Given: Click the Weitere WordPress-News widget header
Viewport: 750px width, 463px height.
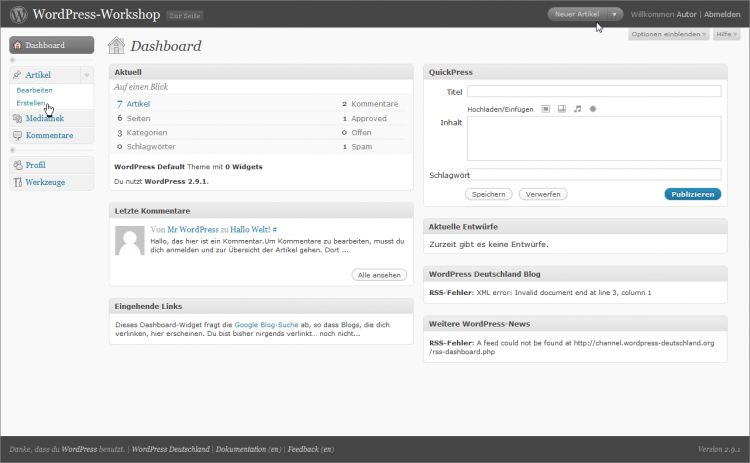Looking at the screenshot, I should coord(575,324).
